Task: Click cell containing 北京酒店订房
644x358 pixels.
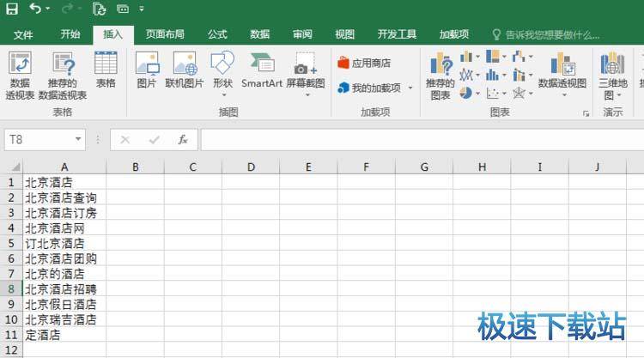Action: click(x=64, y=213)
